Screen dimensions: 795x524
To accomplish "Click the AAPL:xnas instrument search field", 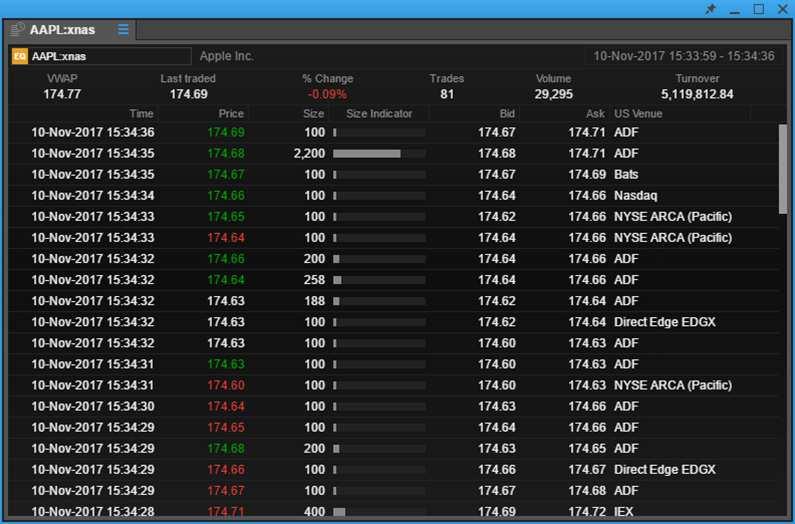I will [101, 56].
